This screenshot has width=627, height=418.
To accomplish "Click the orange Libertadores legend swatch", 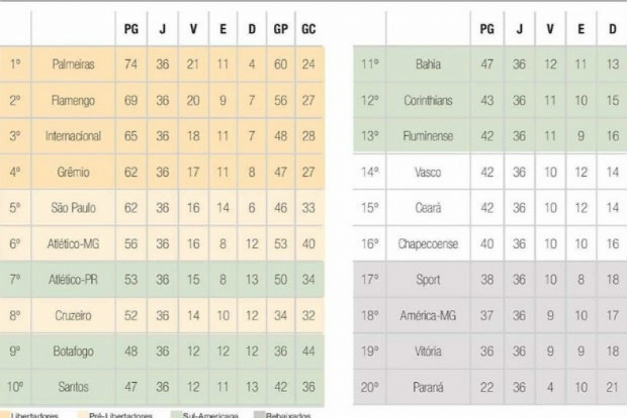I will pyautogui.click(x=4, y=415).
